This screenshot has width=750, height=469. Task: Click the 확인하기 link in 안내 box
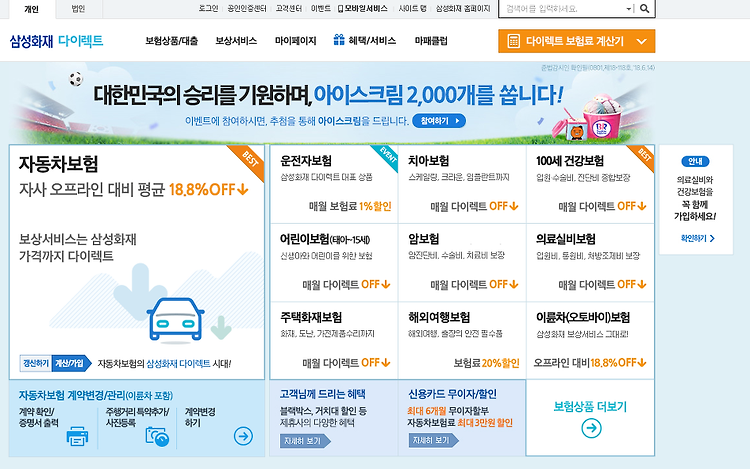point(697,238)
